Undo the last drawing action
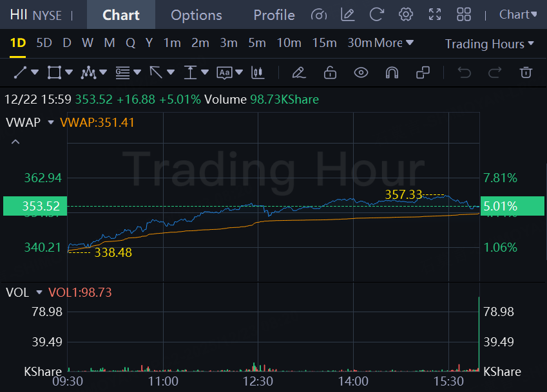547x392 pixels. pos(465,73)
